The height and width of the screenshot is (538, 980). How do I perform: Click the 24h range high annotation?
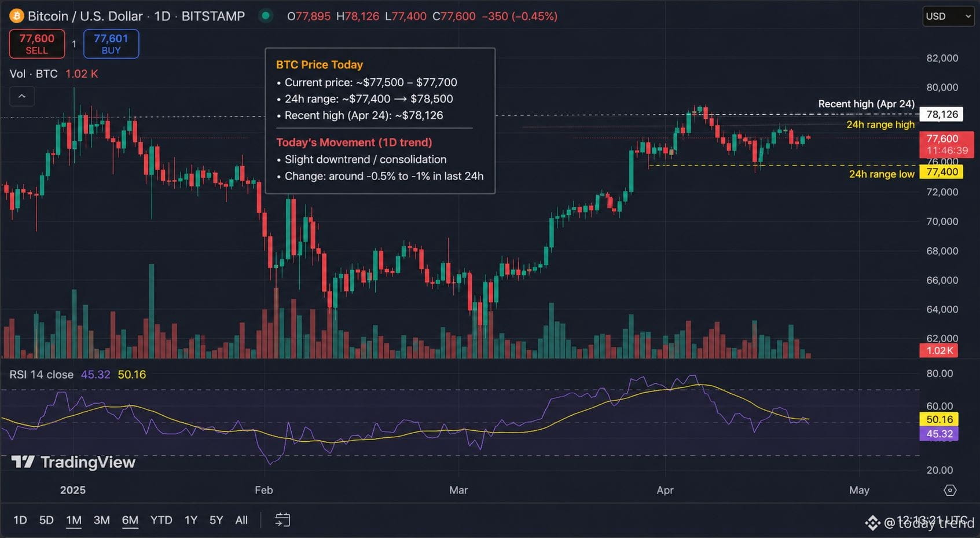[x=880, y=125]
